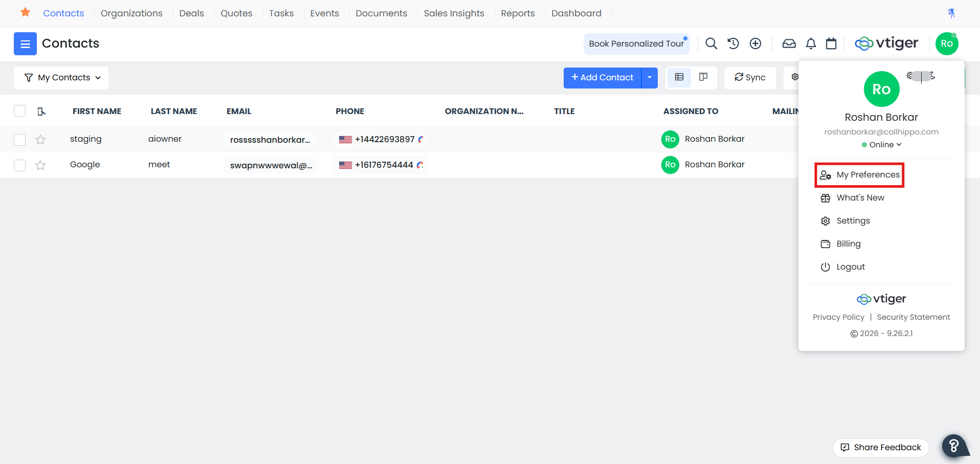Sort by EMAIL column header
The height and width of the screenshot is (464, 980).
(x=239, y=111)
